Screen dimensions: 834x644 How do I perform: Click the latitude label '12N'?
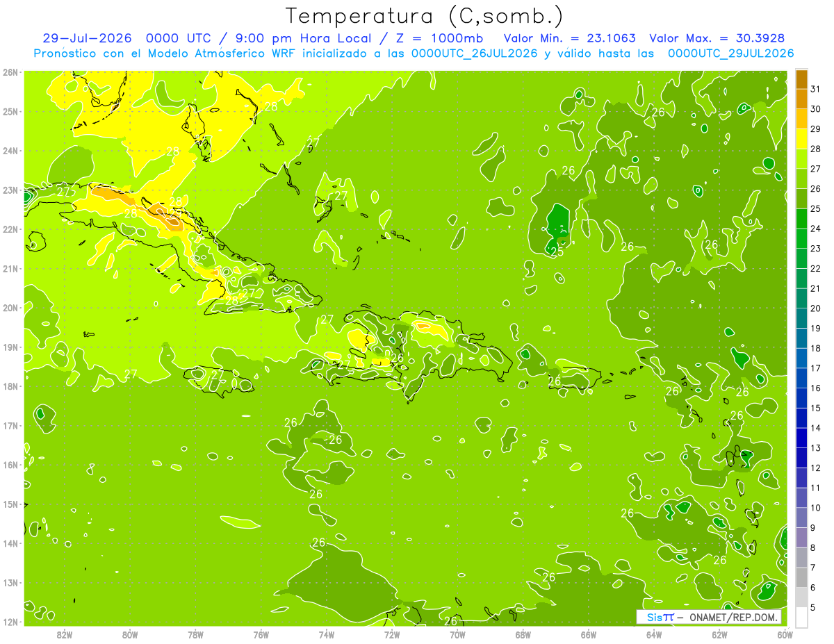click(x=10, y=622)
